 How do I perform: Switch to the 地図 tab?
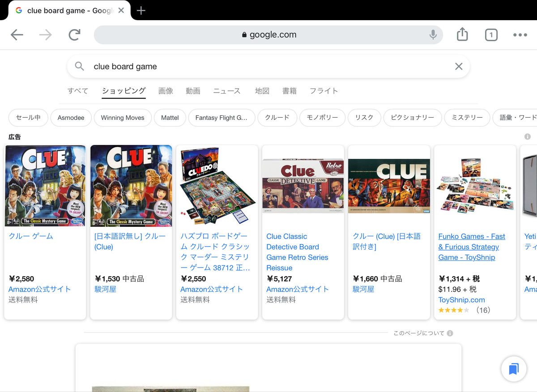pyautogui.click(x=262, y=91)
